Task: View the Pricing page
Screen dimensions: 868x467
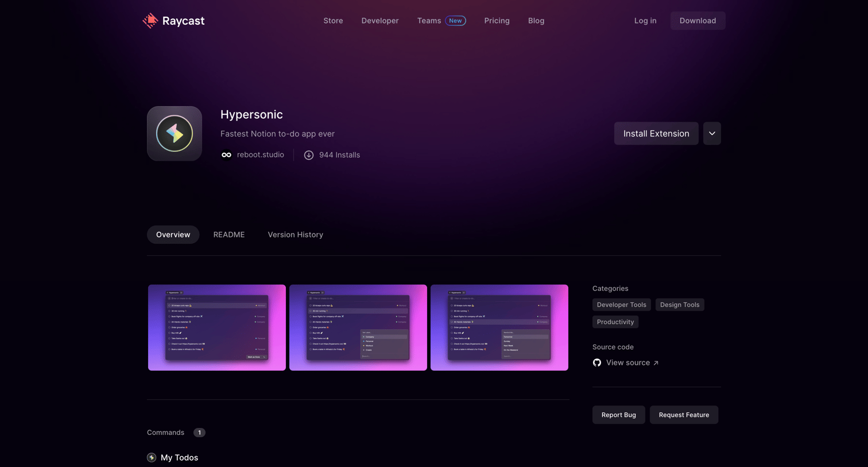Action: [497, 21]
